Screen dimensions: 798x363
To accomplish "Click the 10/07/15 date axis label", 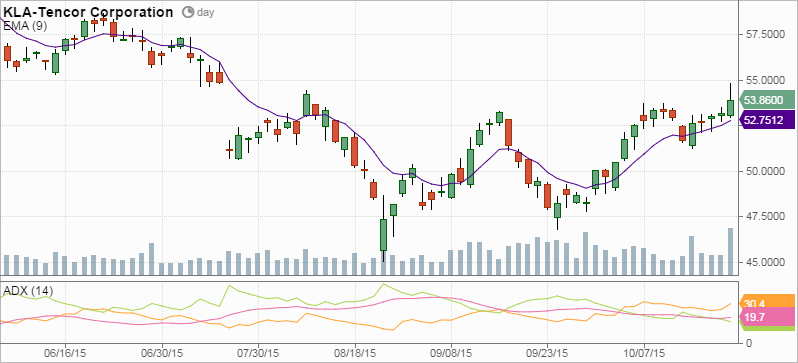I will [644, 352].
